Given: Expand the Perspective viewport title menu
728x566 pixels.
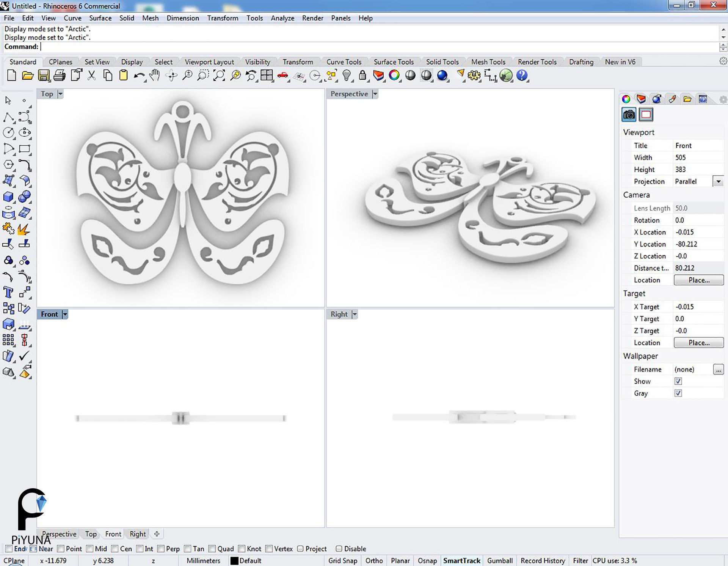Looking at the screenshot, I should [x=375, y=94].
